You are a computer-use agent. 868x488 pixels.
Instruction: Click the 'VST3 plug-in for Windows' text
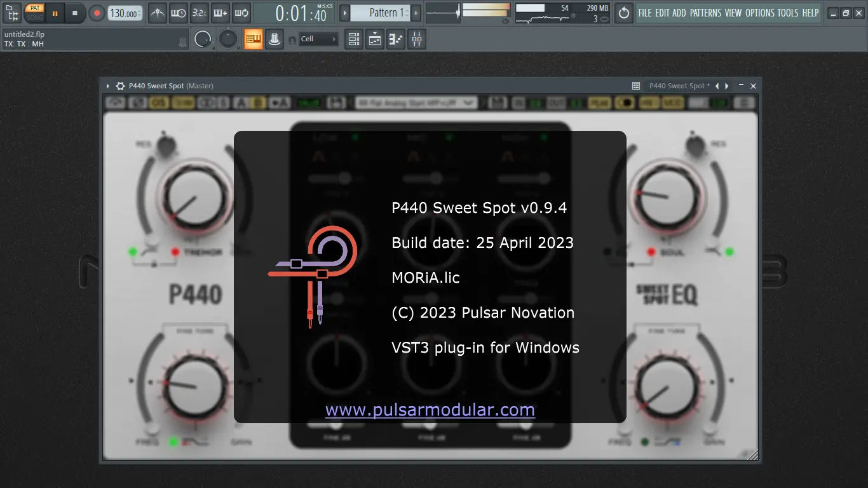click(485, 348)
